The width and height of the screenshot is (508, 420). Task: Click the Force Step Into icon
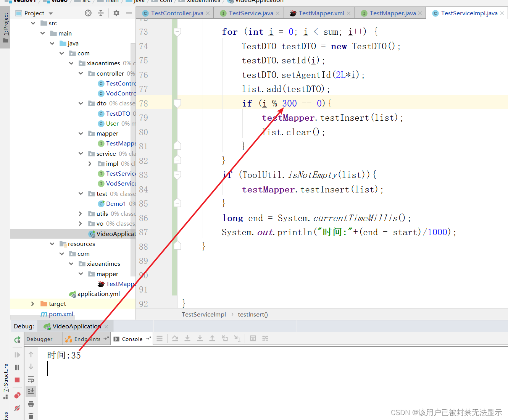point(200,338)
